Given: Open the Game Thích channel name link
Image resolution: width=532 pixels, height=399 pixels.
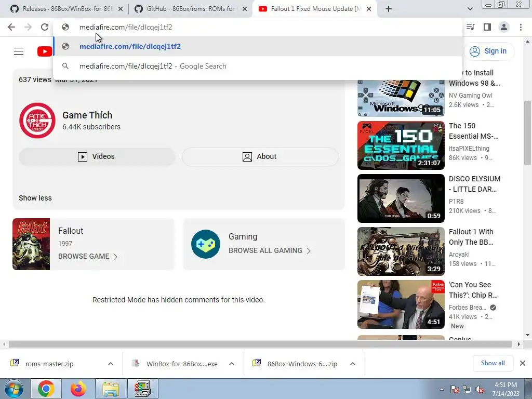Looking at the screenshot, I should tap(87, 115).
